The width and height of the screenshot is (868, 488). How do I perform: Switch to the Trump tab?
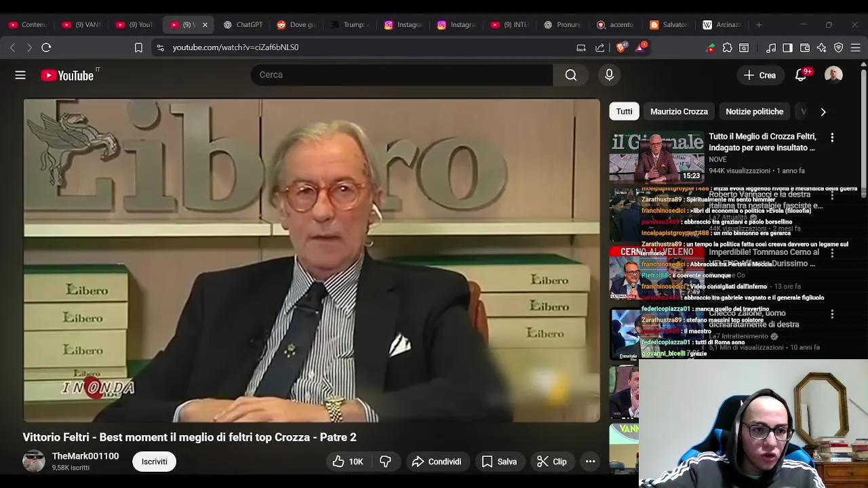click(x=349, y=24)
